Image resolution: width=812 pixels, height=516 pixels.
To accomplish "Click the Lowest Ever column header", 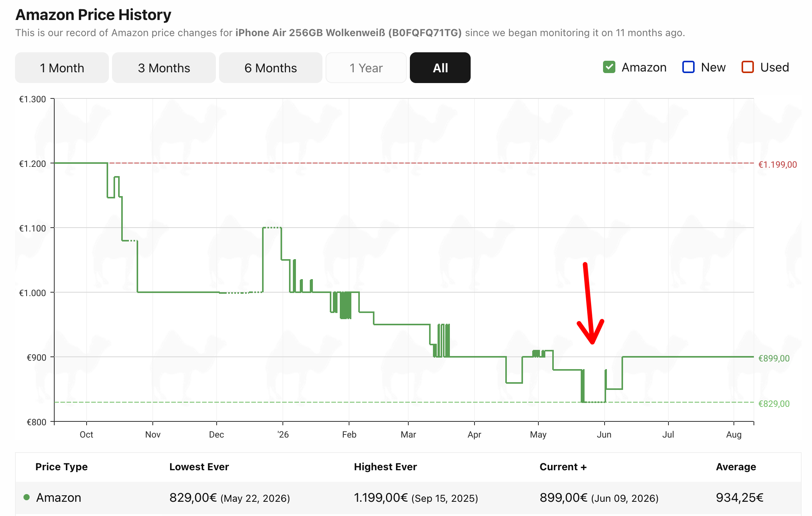I will tap(199, 467).
